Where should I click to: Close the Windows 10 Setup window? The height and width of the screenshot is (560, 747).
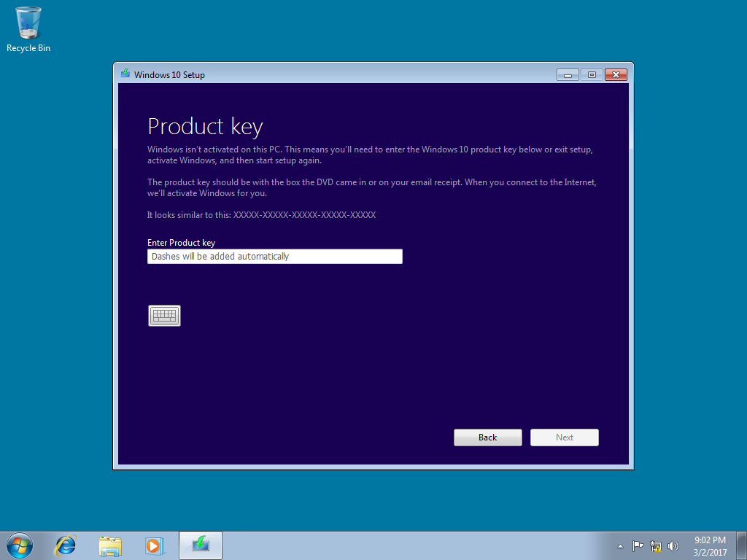point(616,75)
